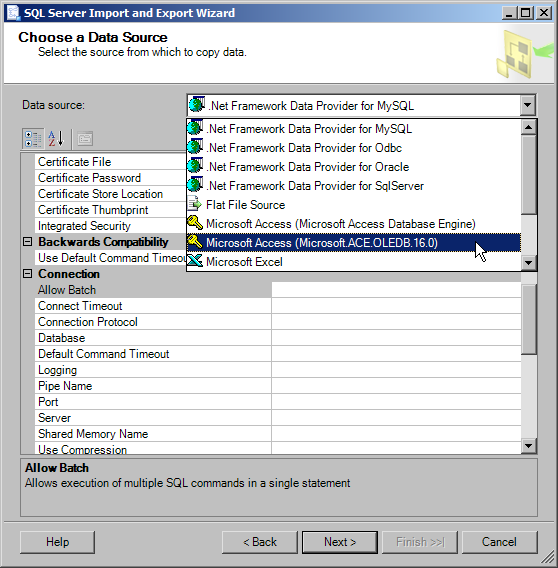Select the Use Compression property name
This screenshot has width=558, height=568.
tap(153, 448)
